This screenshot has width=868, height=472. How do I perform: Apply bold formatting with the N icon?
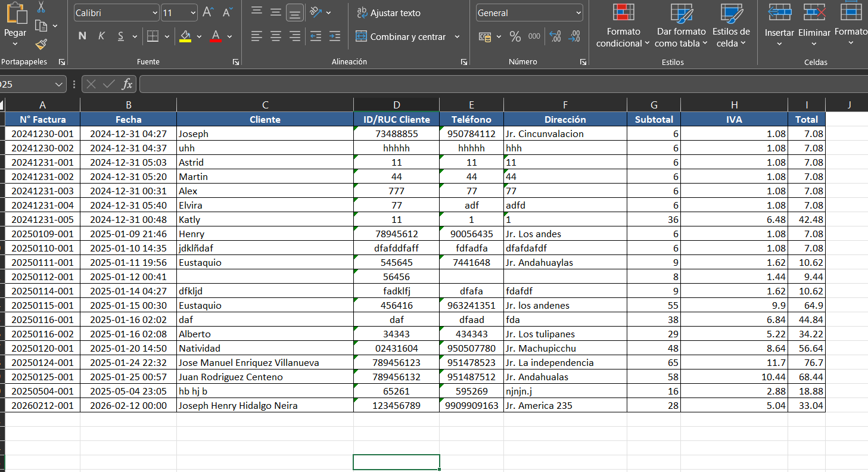[x=82, y=35]
